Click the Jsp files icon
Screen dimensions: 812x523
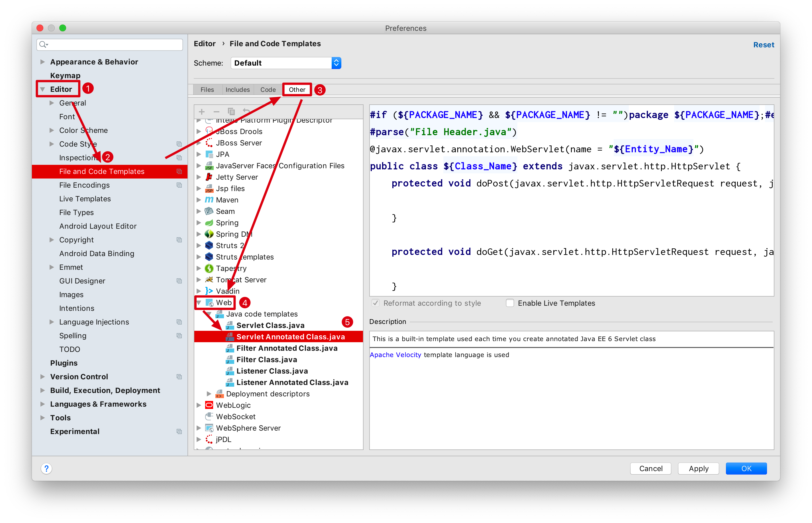click(209, 188)
